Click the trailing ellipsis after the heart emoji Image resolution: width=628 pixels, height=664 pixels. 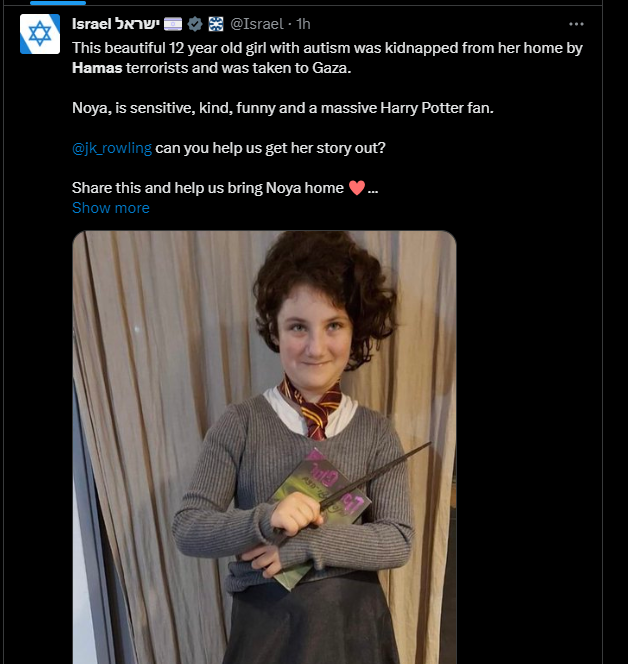point(373,188)
